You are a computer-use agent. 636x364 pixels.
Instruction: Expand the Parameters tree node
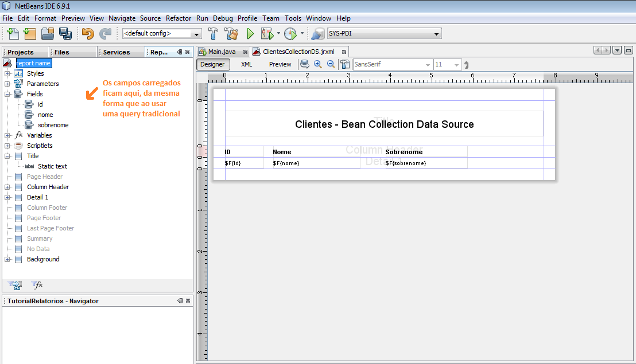(7, 84)
